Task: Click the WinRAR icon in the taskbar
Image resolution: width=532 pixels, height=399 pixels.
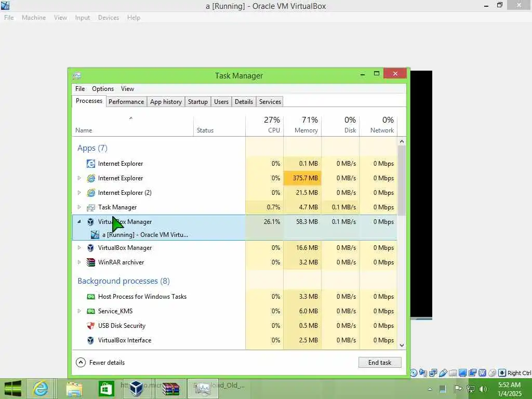Action: coord(170,389)
